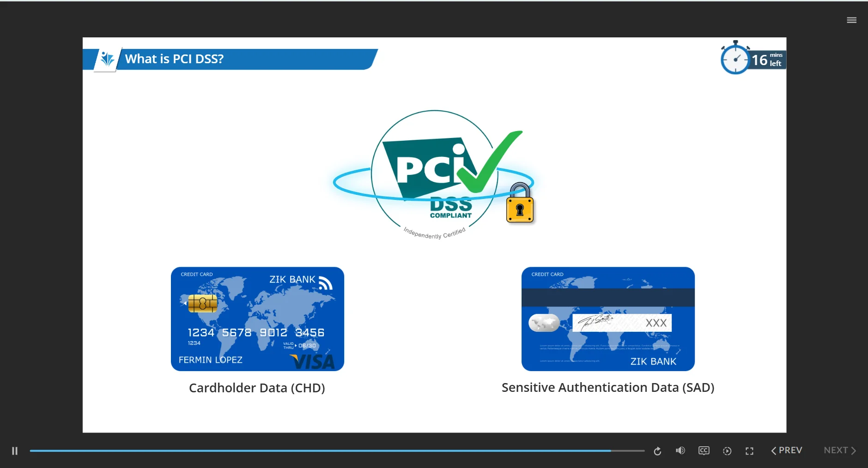
Task: Pause the course playback
Action: tap(15, 451)
